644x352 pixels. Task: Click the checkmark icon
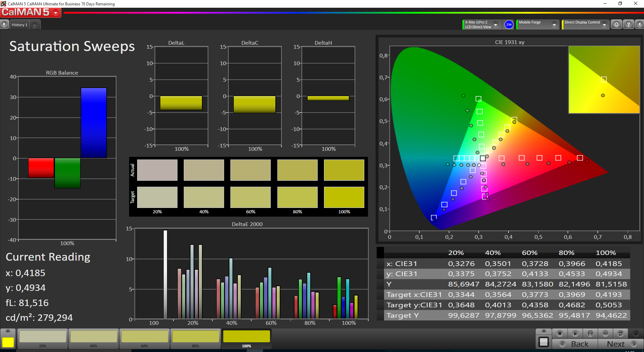pyautogui.click(x=636, y=334)
